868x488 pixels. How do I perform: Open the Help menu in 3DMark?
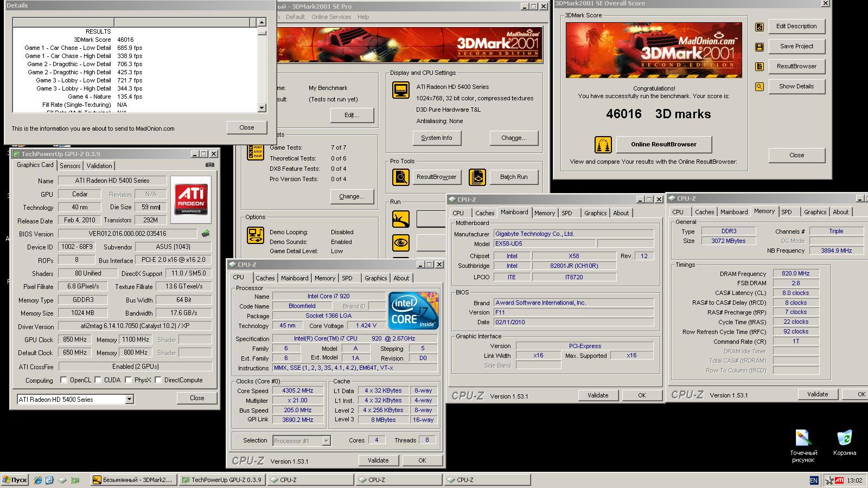363,17
